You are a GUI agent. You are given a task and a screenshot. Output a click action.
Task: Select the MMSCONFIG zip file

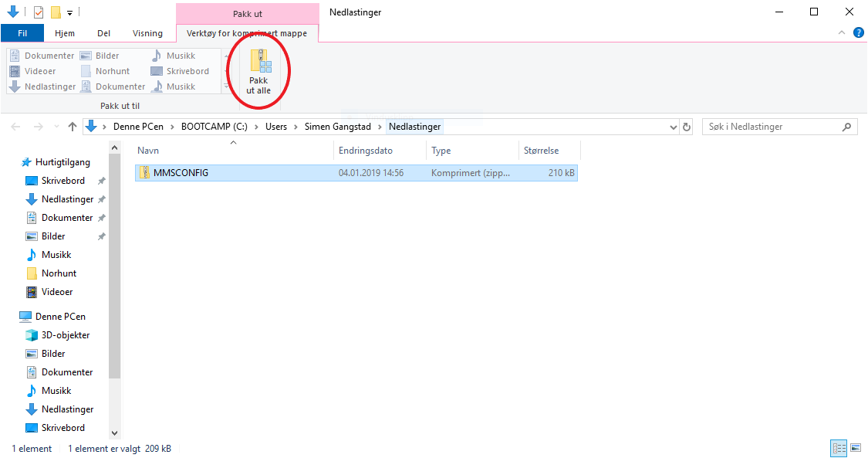356,173
